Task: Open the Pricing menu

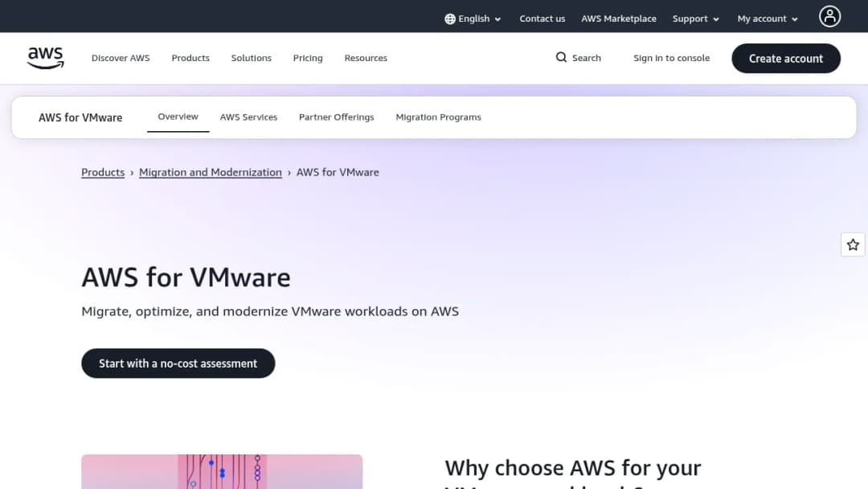Action: (x=308, y=58)
